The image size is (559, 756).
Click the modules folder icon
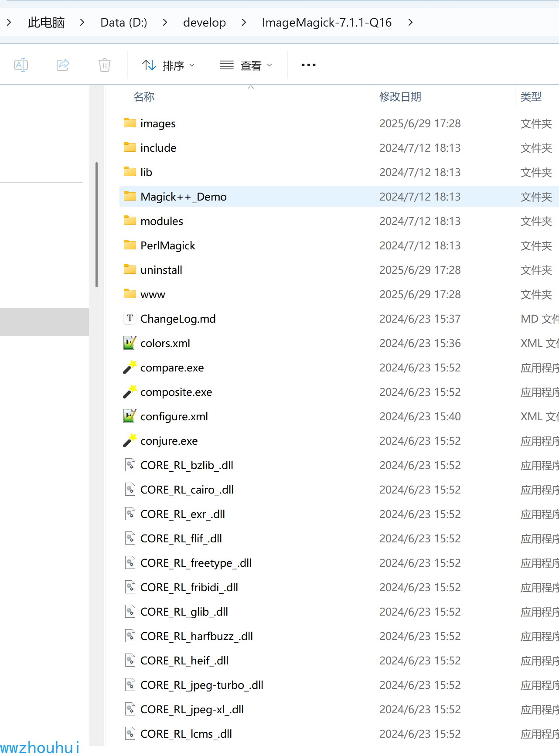coord(130,221)
